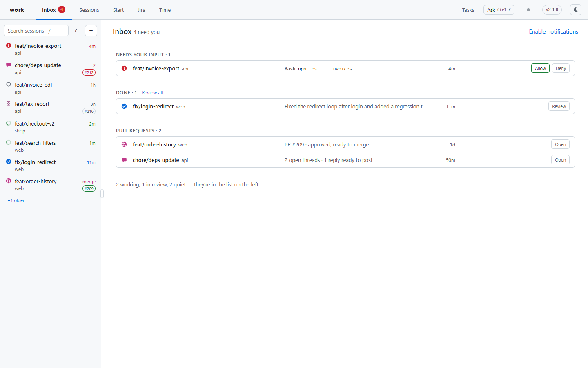Viewport: 588px width, 368px height.
Task: Expand the +1 older sessions
Action: tap(16, 200)
